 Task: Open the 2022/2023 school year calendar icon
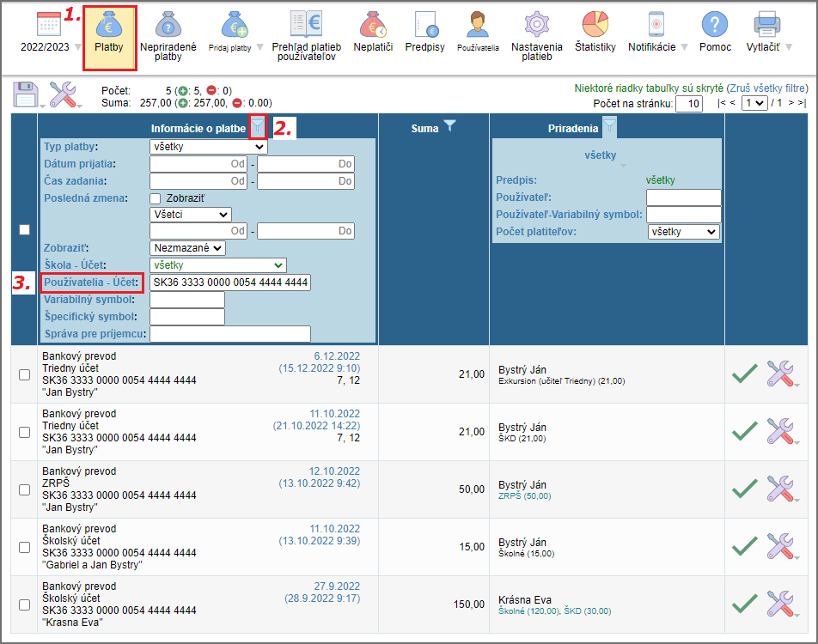pos(48,24)
